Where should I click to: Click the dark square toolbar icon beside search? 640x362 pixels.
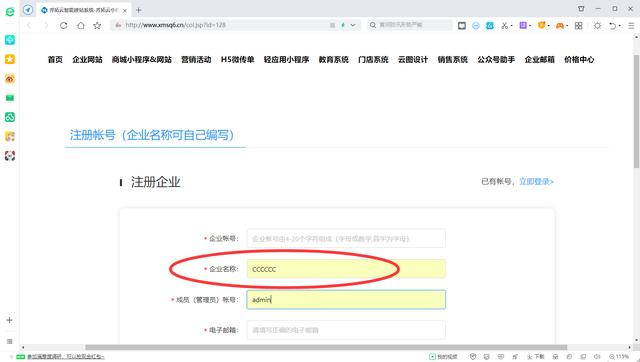coord(462,25)
